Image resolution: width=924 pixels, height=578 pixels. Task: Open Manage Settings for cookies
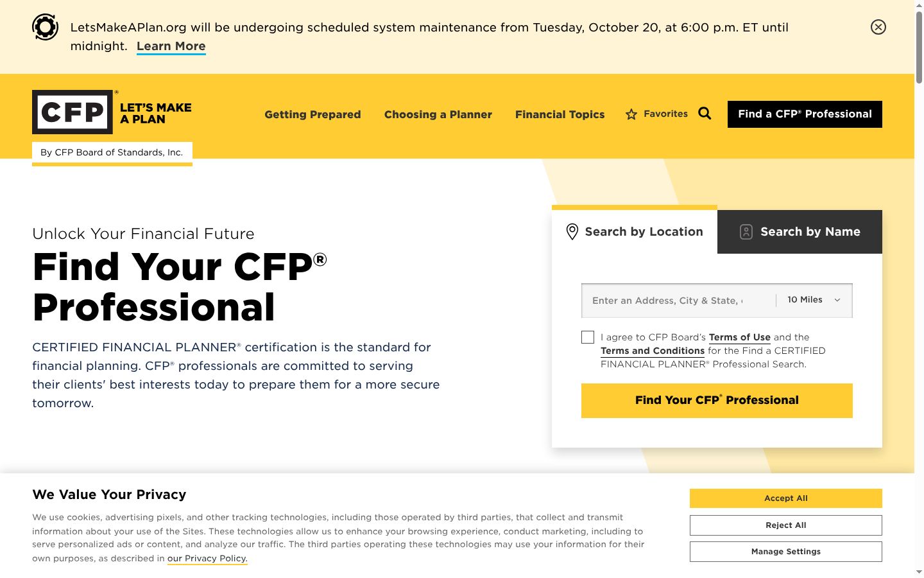(786, 552)
